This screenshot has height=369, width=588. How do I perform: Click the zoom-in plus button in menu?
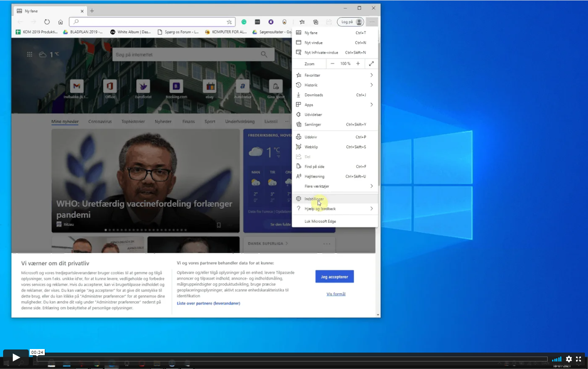click(x=358, y=64)
